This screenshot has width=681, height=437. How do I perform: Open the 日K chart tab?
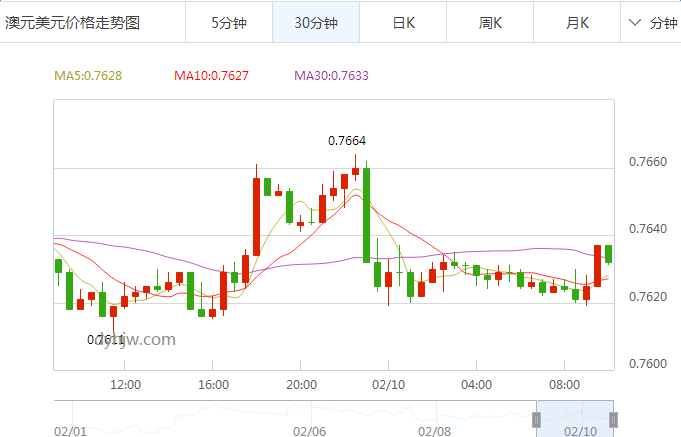tap(403, 23)
